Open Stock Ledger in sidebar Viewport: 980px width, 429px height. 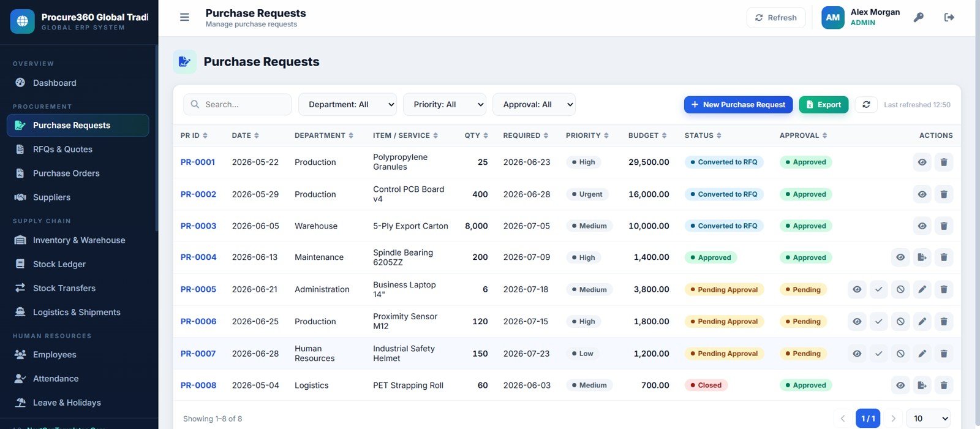78,264
